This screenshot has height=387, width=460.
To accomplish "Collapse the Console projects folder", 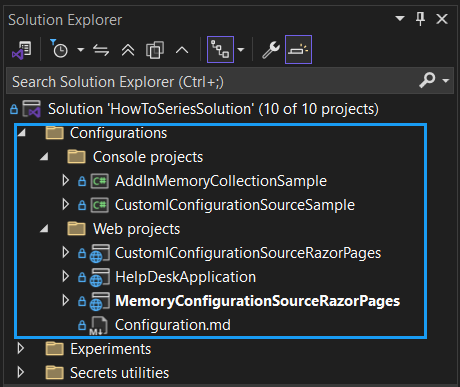I will [x=44, y=157].
